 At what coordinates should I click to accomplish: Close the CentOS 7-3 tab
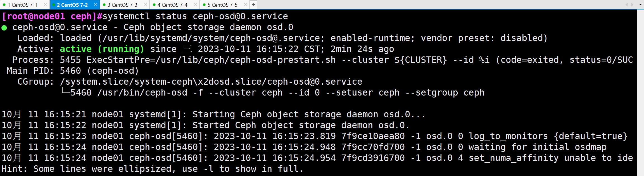pyautogui.click(x=145, y=4)
